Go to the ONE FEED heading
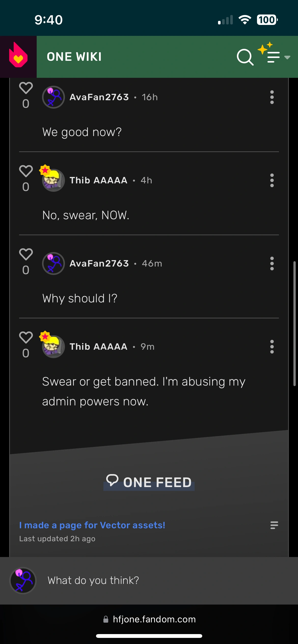298x644 pixels. click(x=149, y=482)
